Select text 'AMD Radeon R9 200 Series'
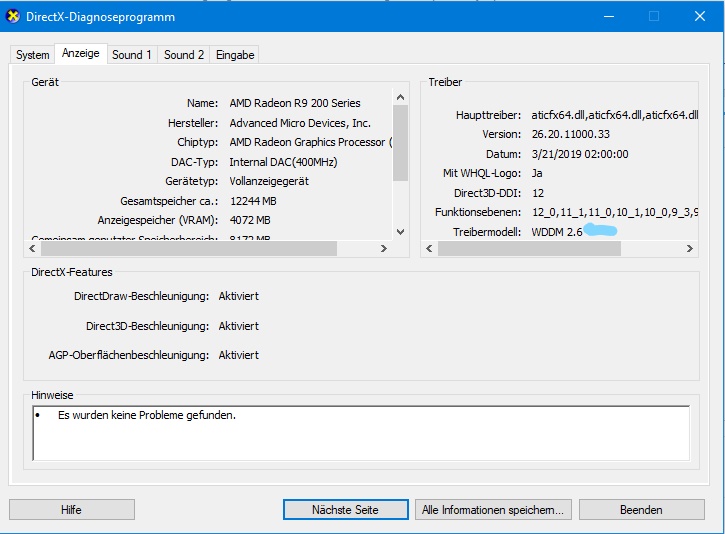 pyautogui.click(x=295, y=103)
